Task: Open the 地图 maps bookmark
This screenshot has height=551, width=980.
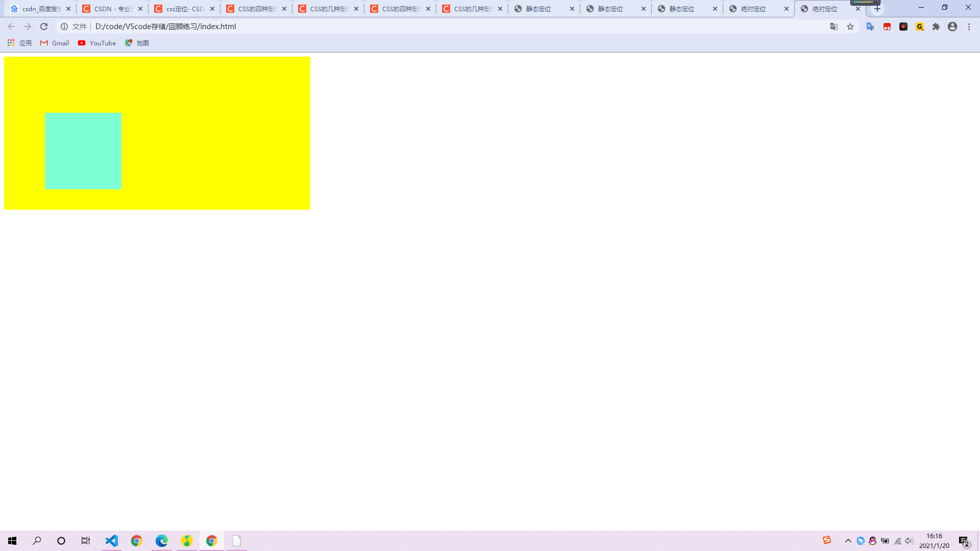Action: pos(137,43)
